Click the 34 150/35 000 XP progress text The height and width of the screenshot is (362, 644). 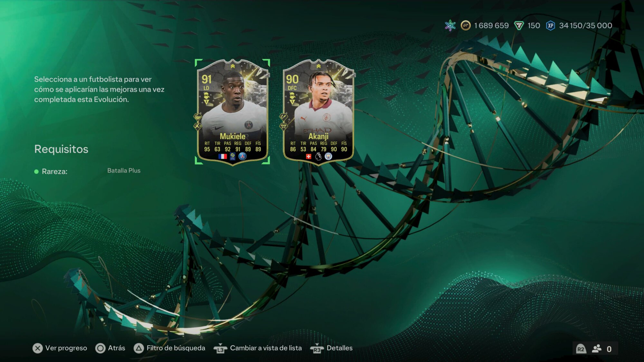click(x=585, y=25)
